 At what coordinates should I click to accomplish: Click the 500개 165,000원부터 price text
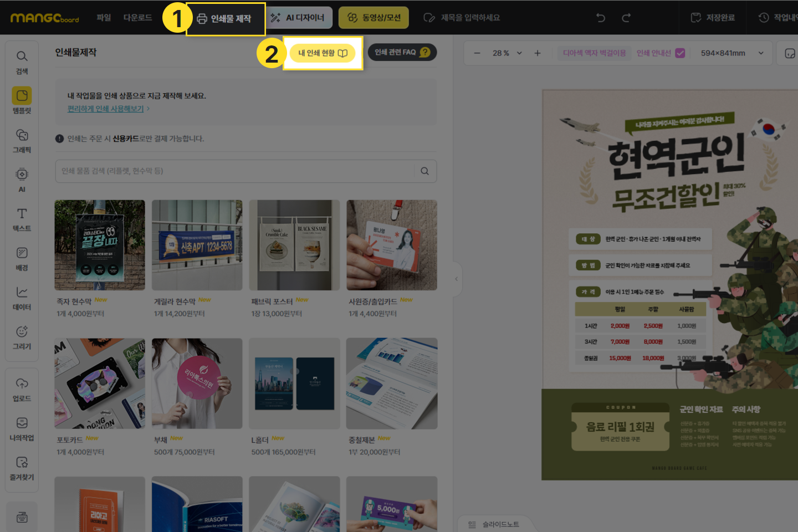click(x=283, y=452)
